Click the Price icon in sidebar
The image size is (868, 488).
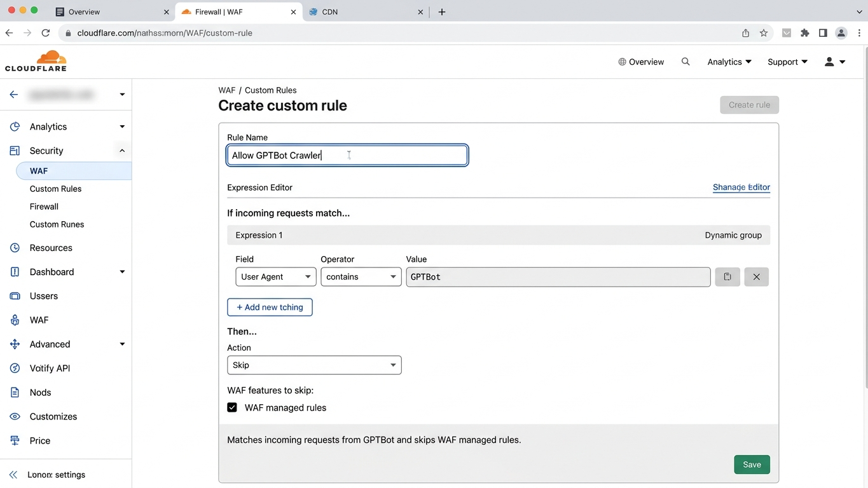15,440
